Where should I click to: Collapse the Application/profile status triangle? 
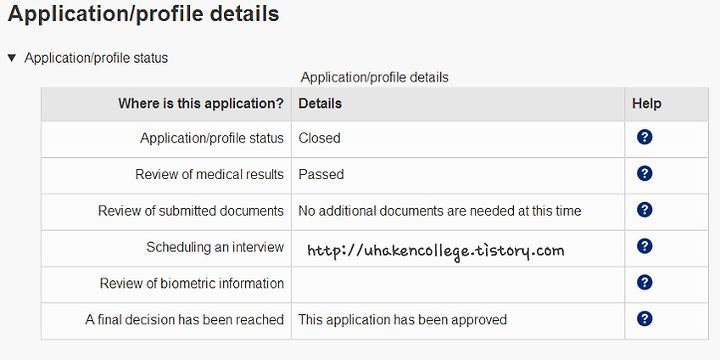click(x=12, y=58)
